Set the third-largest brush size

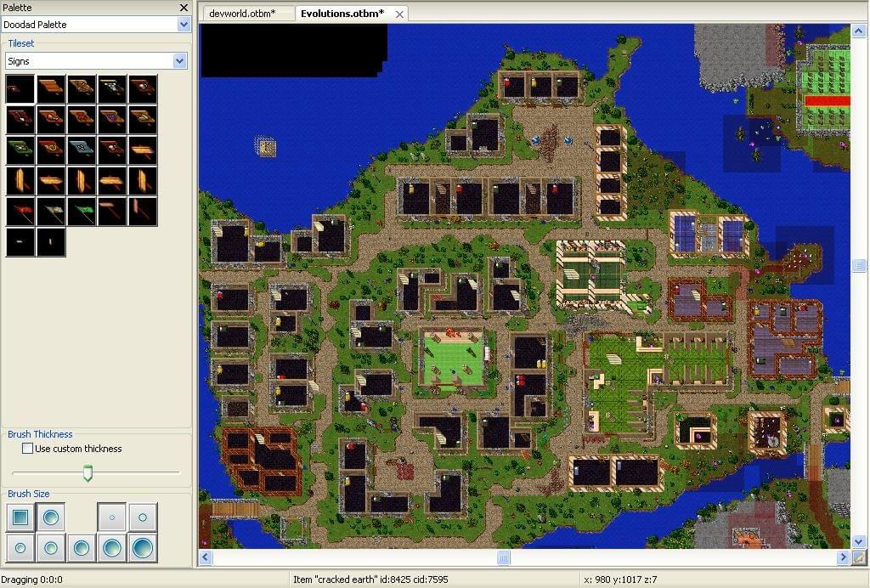pyautogui.click(x=81, y=547)
